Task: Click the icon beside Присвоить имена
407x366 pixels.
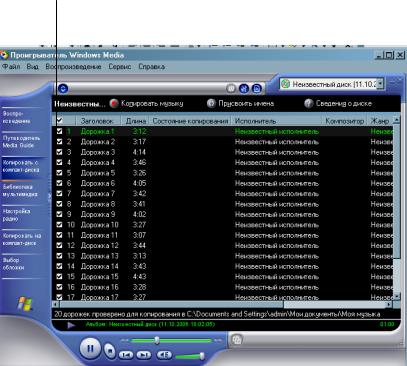Action: click(211, 103)
